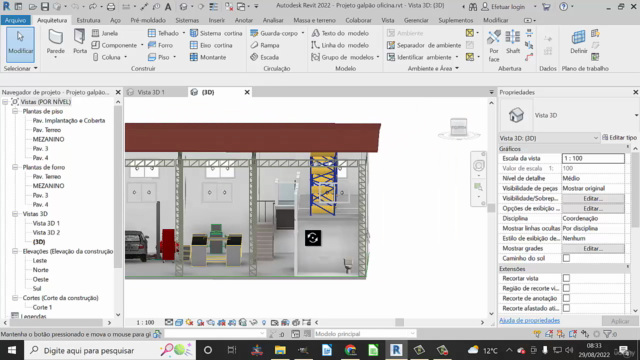Click the Editar tipo button

point(620,138)
